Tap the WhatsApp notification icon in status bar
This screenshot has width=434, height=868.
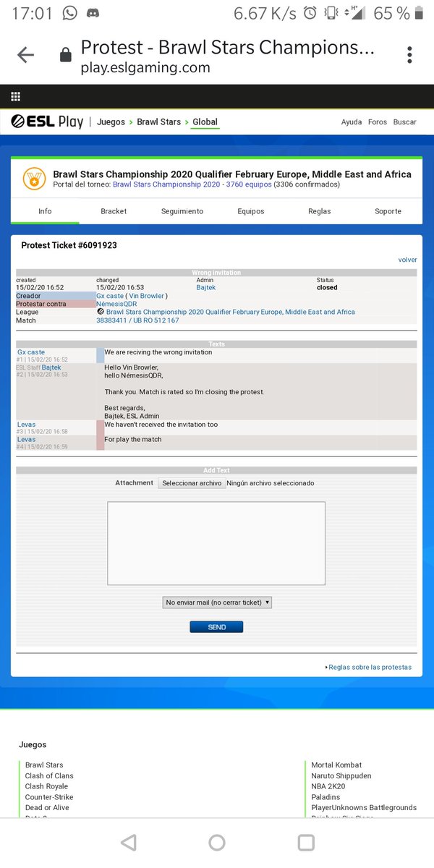pyautogui.click(x=70, y=13)
